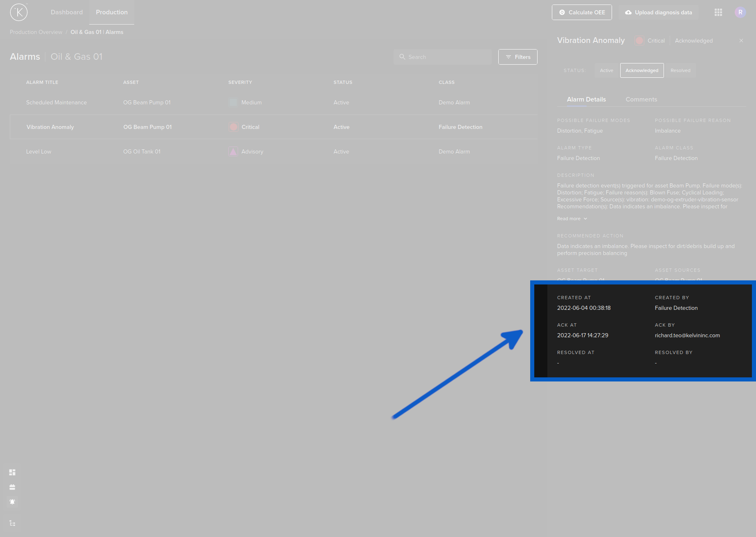Go to the Dashboard tab
756x537 pixels.
(67, 12)
